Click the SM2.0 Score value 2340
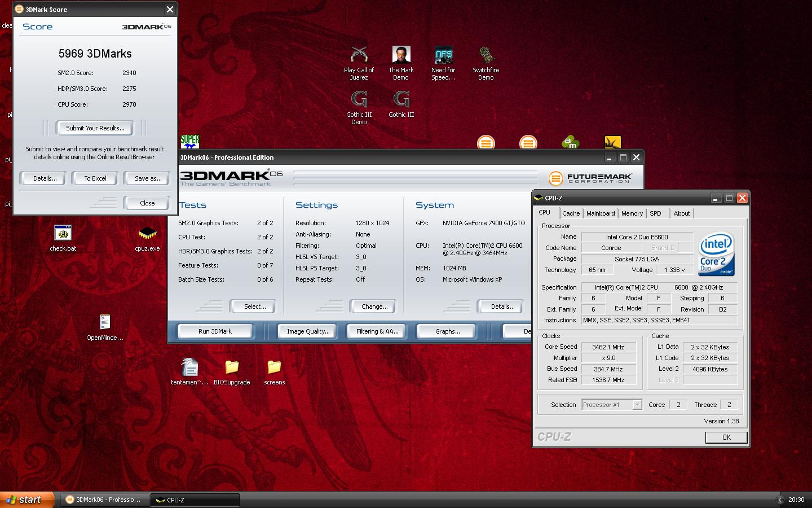Screen dimensions: 812x508 point(129,73)
